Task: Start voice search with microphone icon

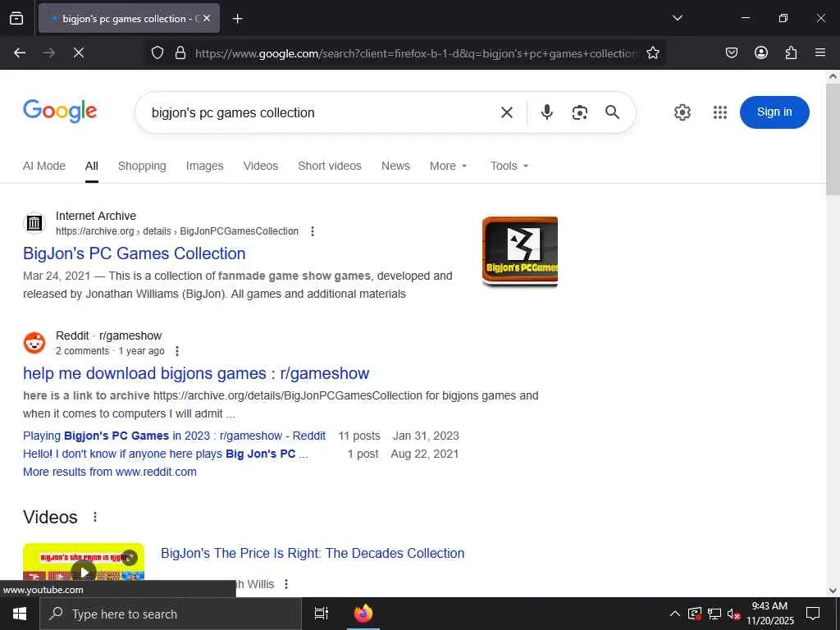Action: click(x=547, y=112)
